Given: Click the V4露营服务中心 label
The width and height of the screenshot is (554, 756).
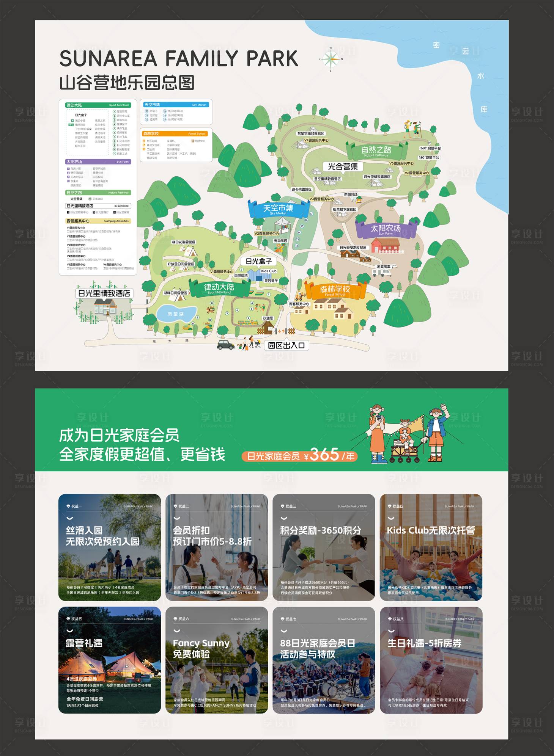Looking at the screenshot, I should click(x=316, y=140).
